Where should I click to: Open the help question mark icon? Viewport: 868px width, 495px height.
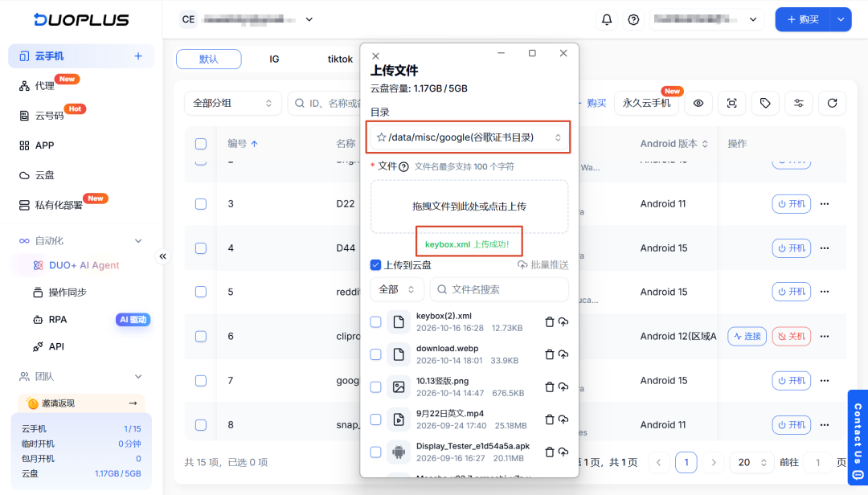633,19
